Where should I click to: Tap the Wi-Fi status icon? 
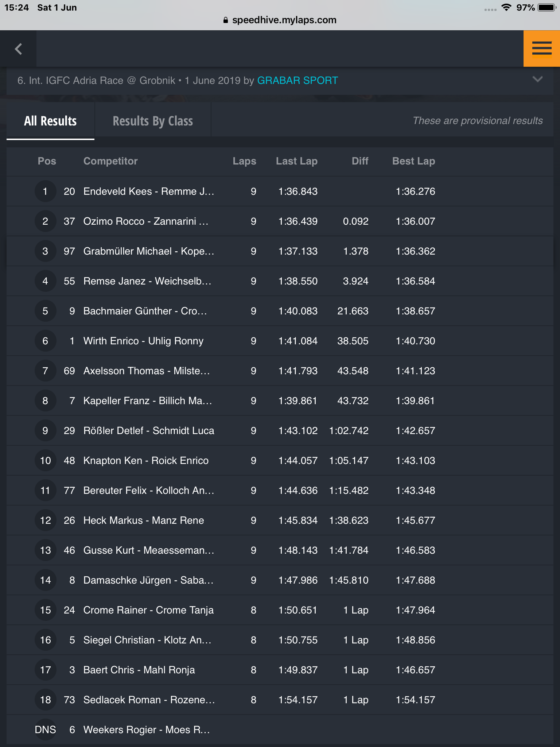[506, 7]
